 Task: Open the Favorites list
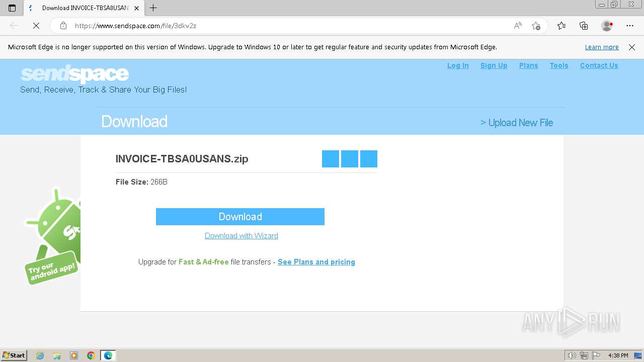[x=561, y=26]
